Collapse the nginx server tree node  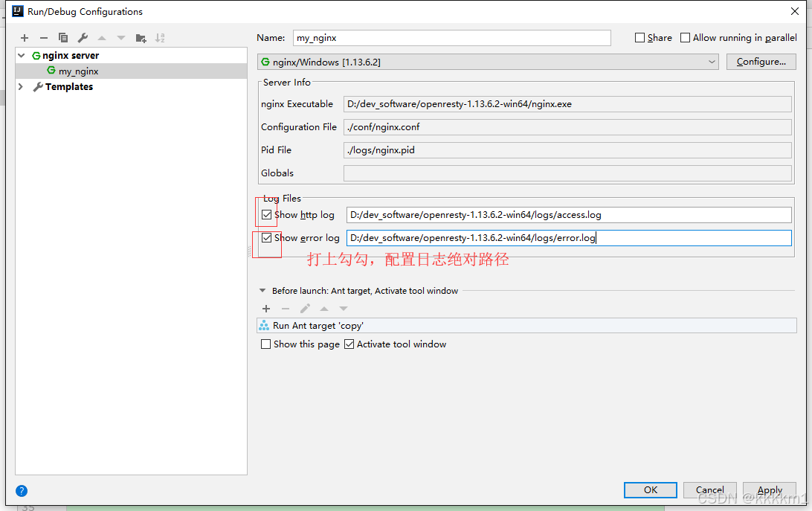pyautogui.click(x=22, y=56)
